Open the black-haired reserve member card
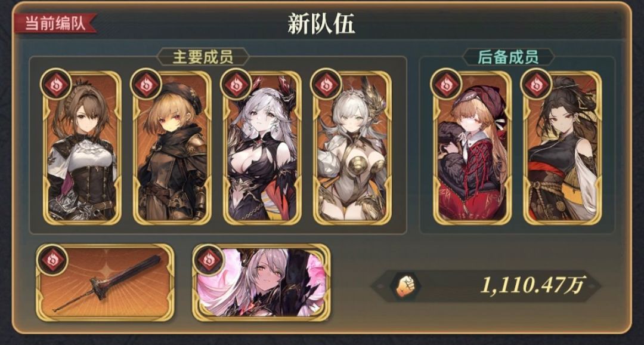Screen dimensions: 644x345 (562, 147)
